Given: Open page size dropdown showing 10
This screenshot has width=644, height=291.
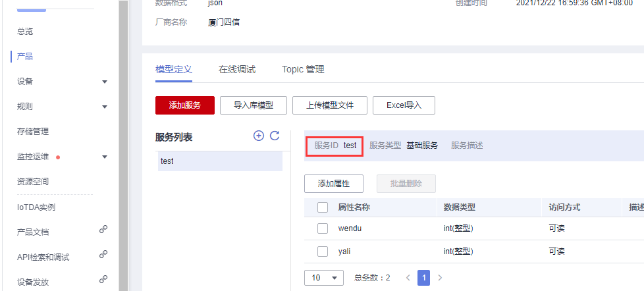Looking at the screenshot, I should point(323,278).
